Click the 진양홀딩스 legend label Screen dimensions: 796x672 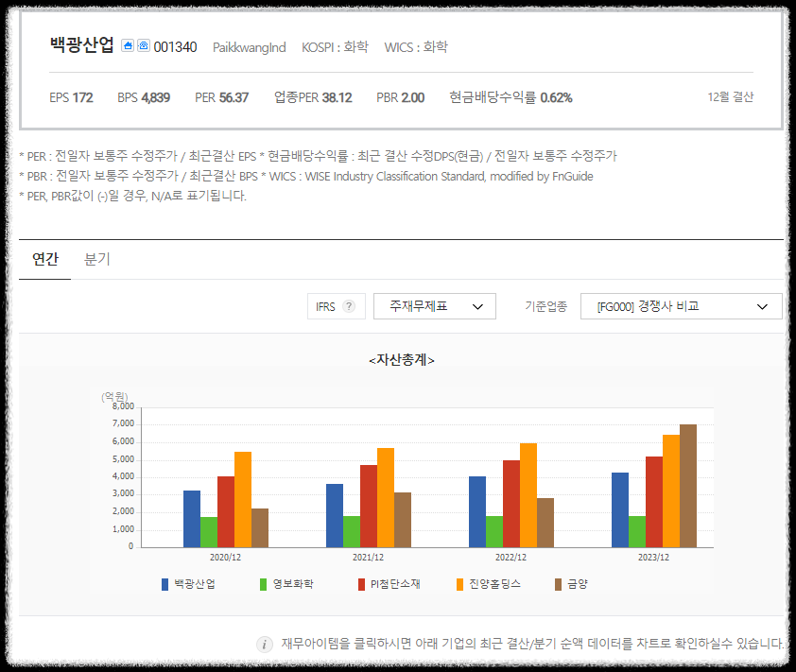click(495, 584)
